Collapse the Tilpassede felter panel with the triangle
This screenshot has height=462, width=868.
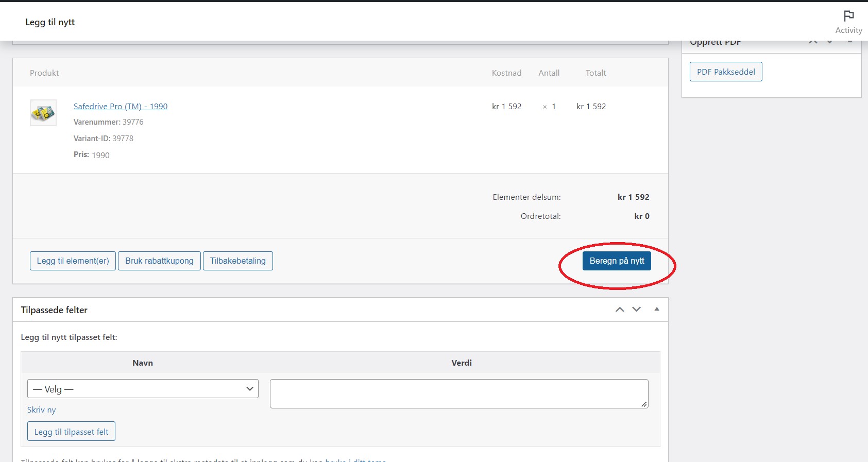657,309
